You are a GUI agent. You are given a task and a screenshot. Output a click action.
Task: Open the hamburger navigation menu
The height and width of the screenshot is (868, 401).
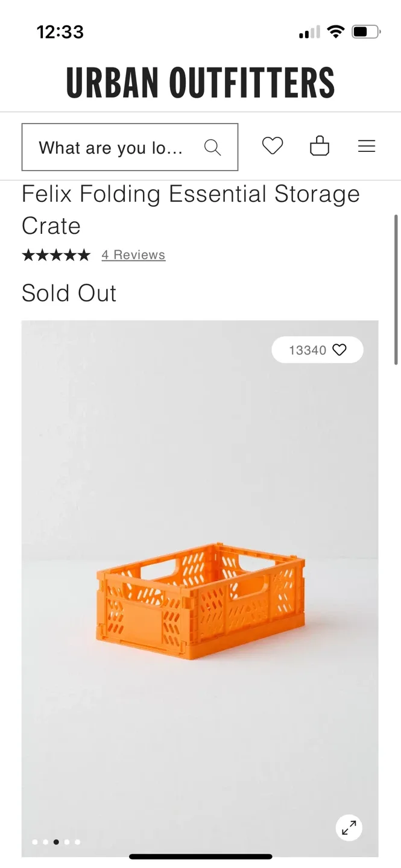(x=366, y=145)
